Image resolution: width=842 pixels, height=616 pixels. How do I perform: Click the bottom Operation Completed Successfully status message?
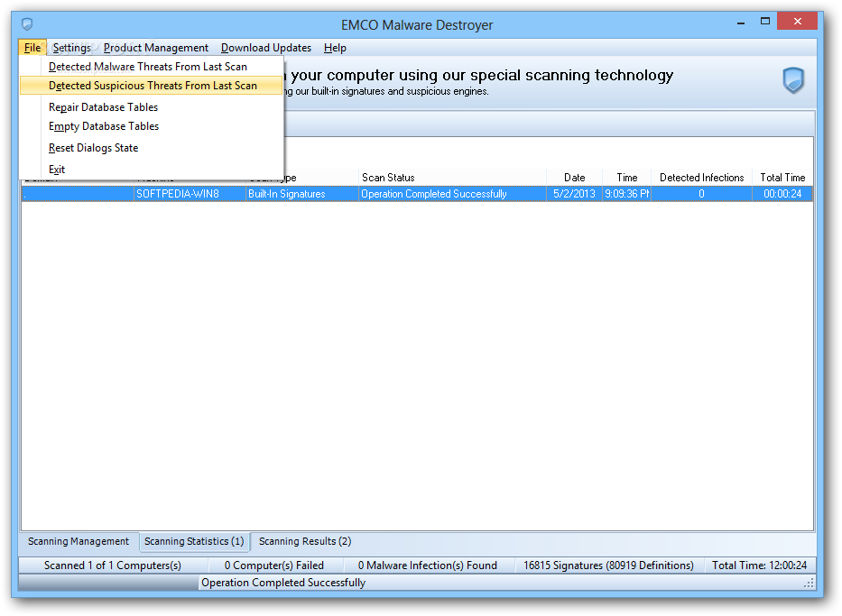click(283, 583)
